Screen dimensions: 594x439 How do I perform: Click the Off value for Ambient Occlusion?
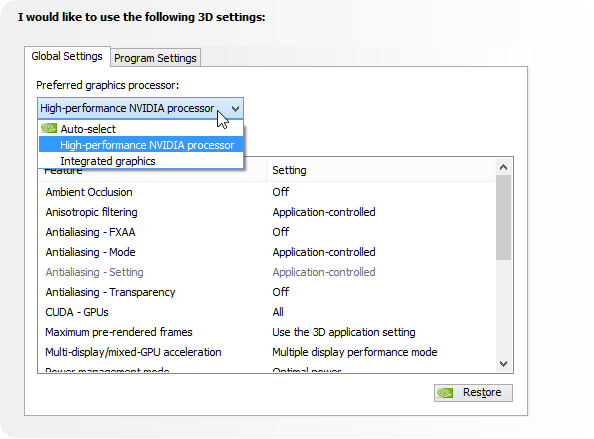pyautogui.click(x=281, y=192)
